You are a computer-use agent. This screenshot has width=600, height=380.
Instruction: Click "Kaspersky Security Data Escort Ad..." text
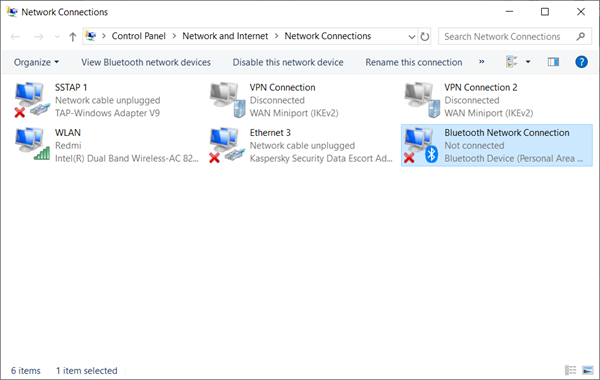[x=321, y=158]
